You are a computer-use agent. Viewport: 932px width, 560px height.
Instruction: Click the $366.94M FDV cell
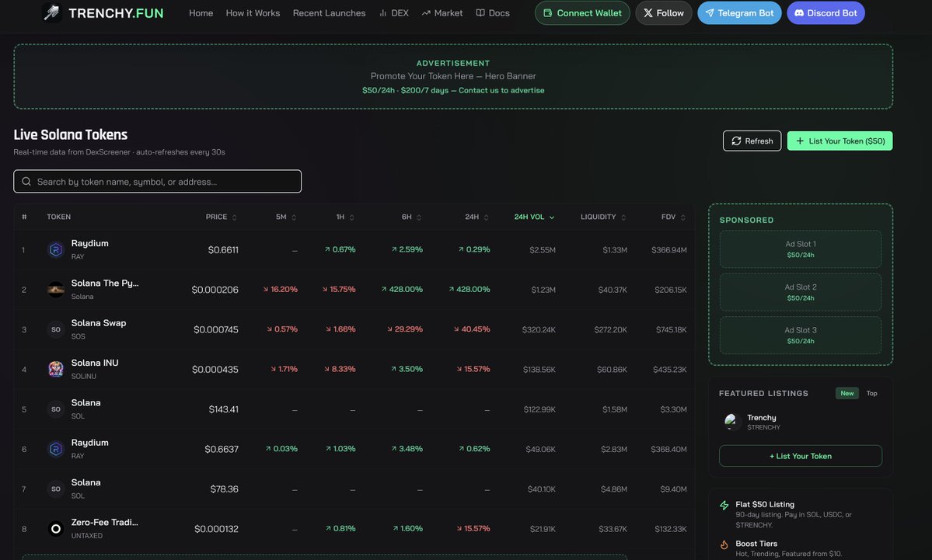[x=668, y=250]
